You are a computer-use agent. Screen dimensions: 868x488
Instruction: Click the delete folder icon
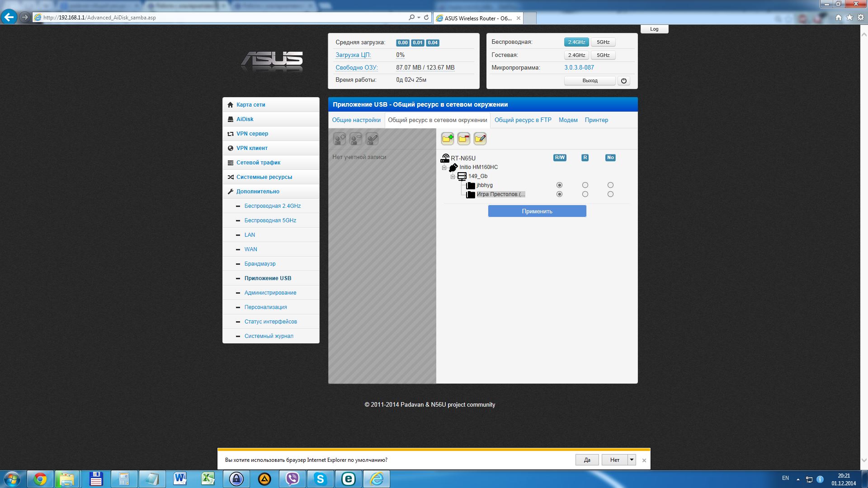463,139
